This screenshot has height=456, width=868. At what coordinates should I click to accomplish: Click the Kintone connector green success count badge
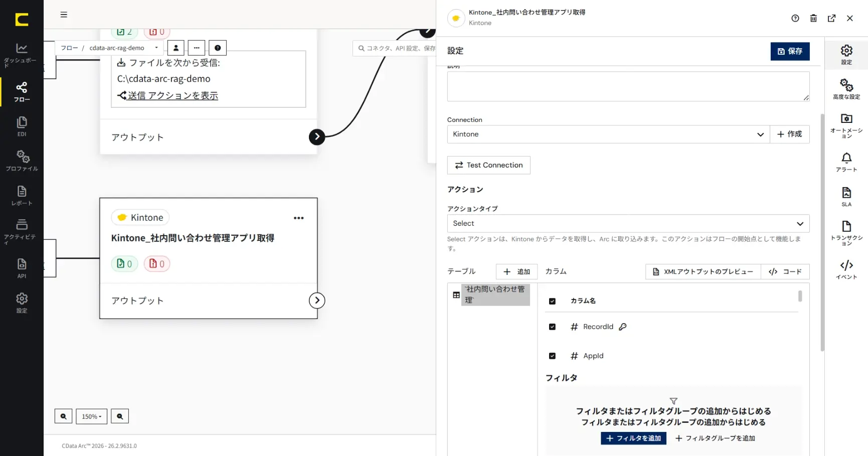(124, 264)
